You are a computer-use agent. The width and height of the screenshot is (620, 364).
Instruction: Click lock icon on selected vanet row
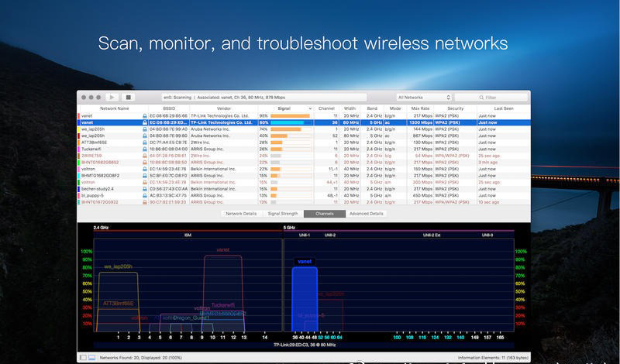[x=144, y=122]
